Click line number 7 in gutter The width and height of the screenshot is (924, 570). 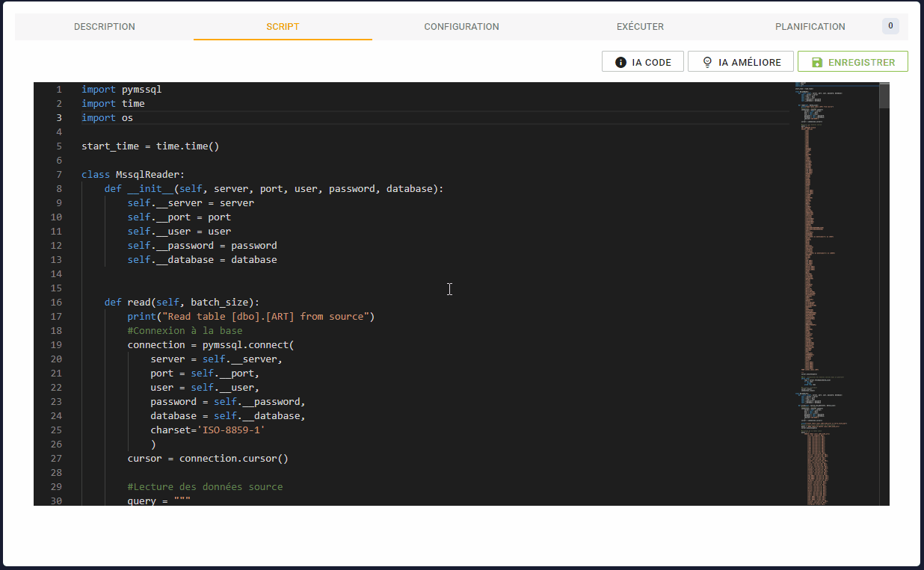(x=59, y=174)
